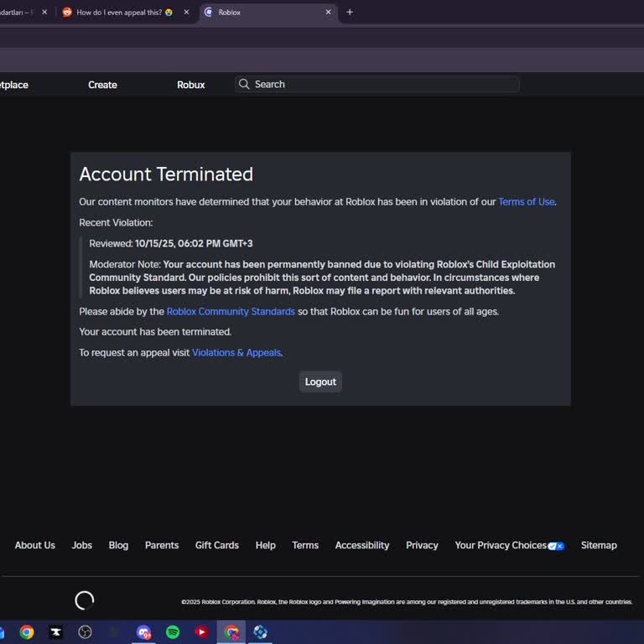The height and width of the screenshot is (644, 644).
Task: Switch to 'How do I even appeal this?' tab
Action: pos(124,13)
